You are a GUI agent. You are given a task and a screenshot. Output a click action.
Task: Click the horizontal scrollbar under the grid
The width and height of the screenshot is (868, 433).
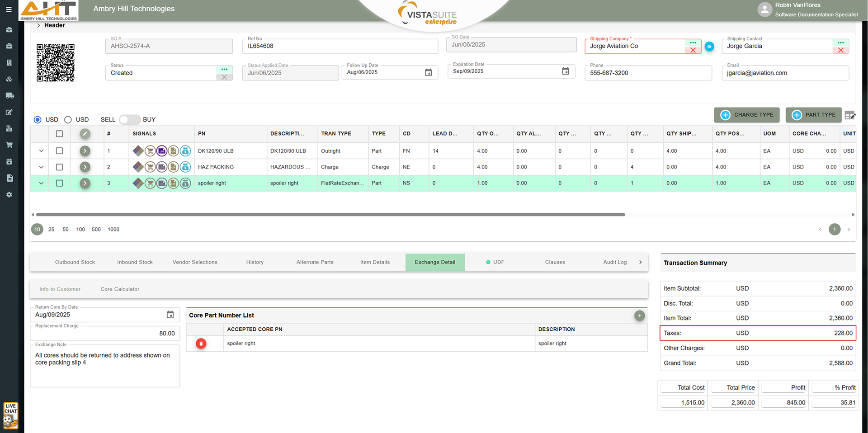click(330, 215)
